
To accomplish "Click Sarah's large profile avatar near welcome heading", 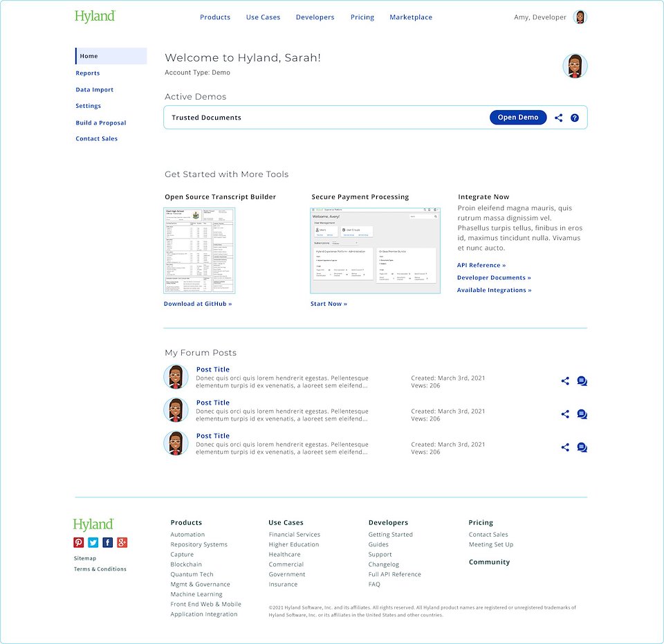I will [x=575, y=66].
